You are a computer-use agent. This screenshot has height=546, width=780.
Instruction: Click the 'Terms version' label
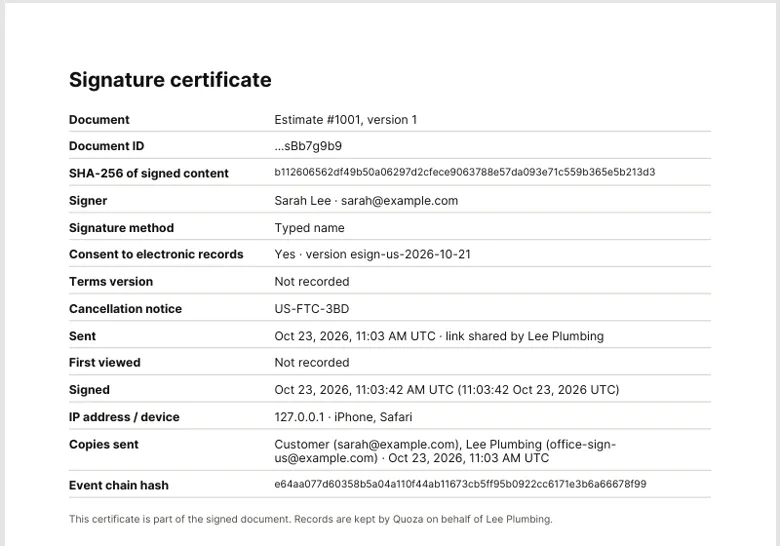111,282
